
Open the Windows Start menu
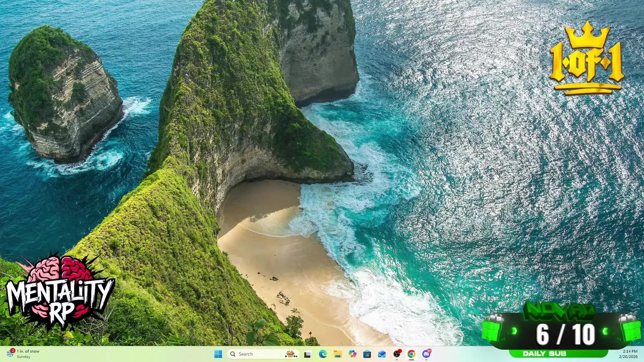point(218,354)
